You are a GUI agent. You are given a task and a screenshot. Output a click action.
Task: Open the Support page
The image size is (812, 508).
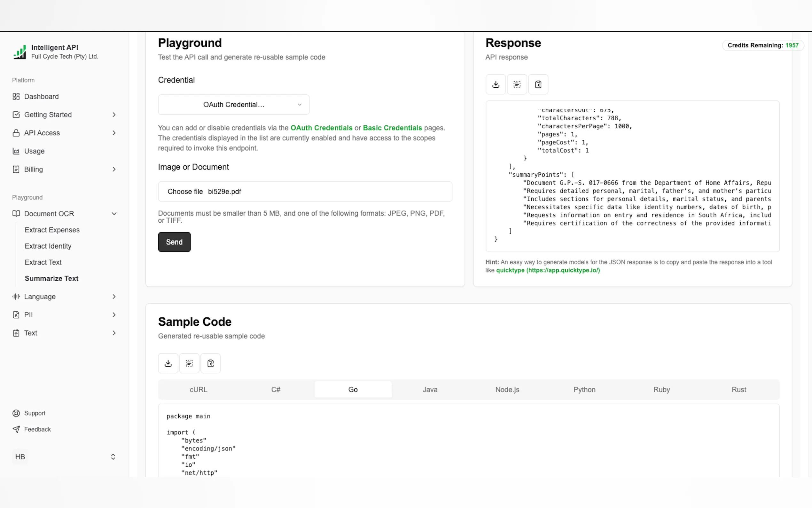35,413
